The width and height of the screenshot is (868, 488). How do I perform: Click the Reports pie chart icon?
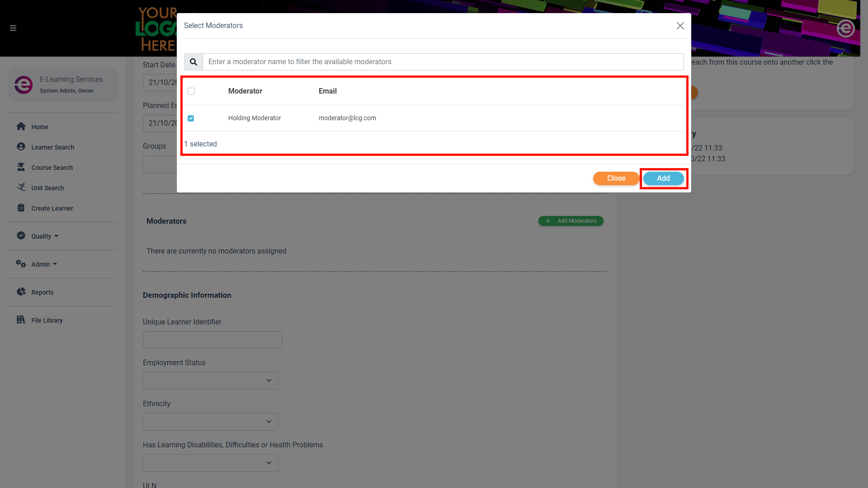pyautogui.click(x=21, y=292)
